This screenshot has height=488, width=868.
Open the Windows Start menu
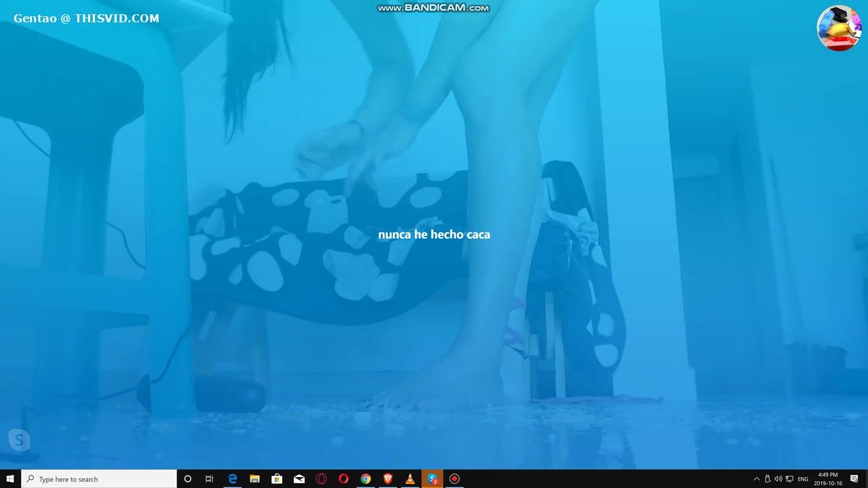click(x=10, y=479)
